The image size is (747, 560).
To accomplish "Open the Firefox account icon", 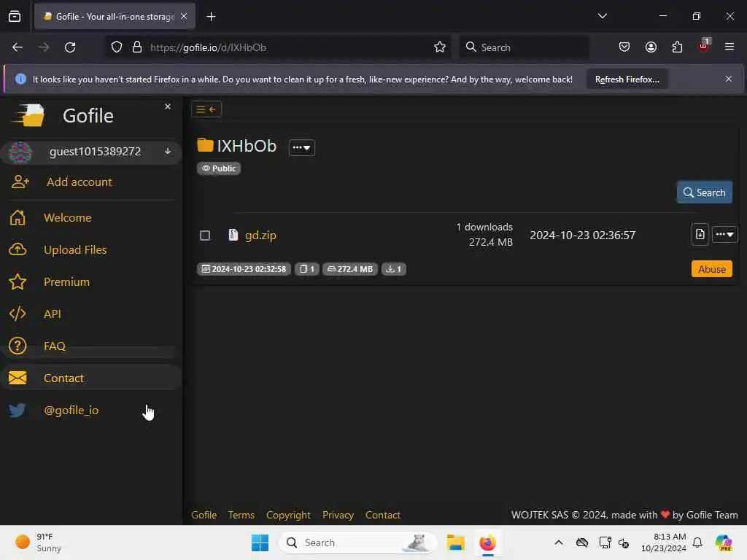I will coord(651,47).
